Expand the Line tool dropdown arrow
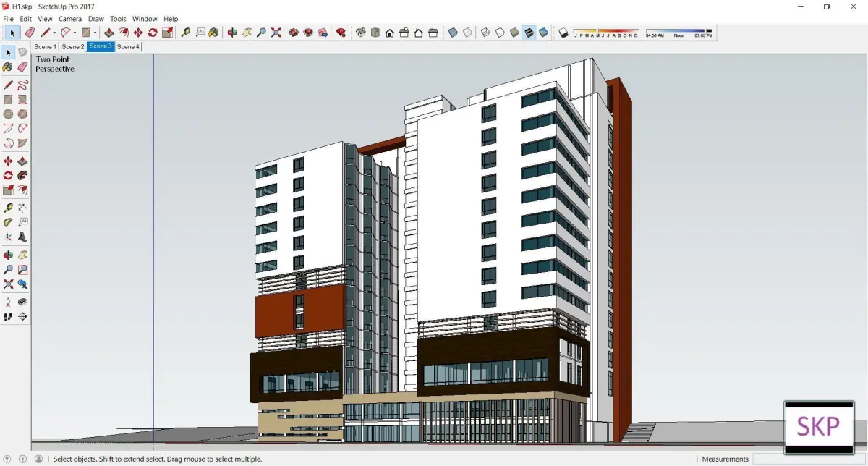868x466 pixels. pyautogui.click(x=54, y=33)
